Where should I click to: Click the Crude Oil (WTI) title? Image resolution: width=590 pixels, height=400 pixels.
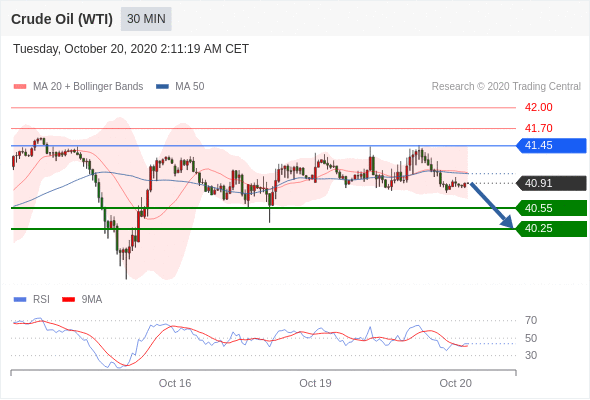pos(62,19)
